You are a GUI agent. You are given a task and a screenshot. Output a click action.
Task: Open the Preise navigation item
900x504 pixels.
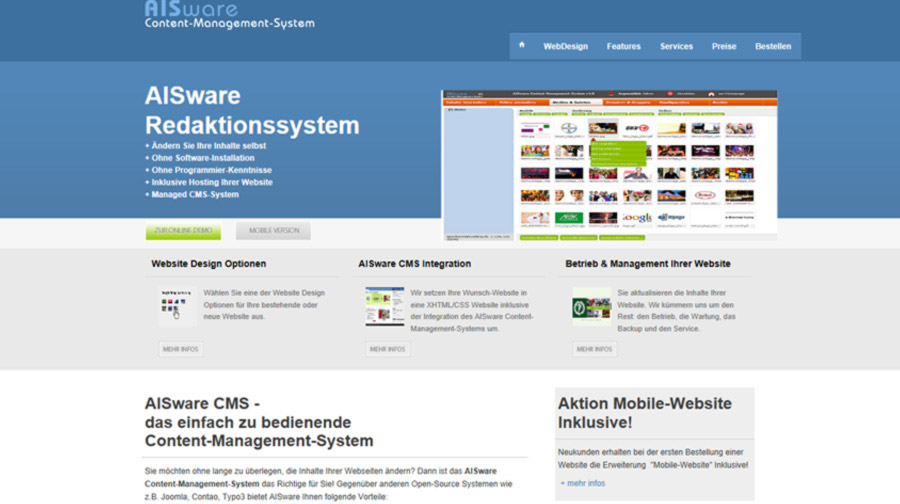[x=724, y=46]
